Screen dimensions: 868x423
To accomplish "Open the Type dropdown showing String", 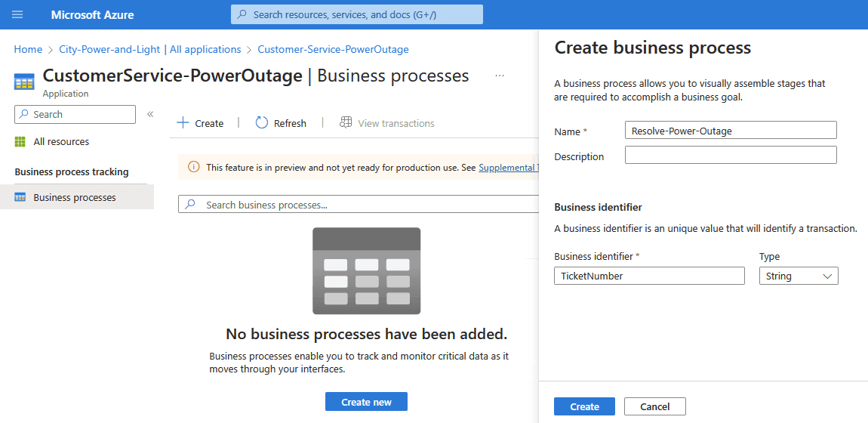I will (798, 276).
